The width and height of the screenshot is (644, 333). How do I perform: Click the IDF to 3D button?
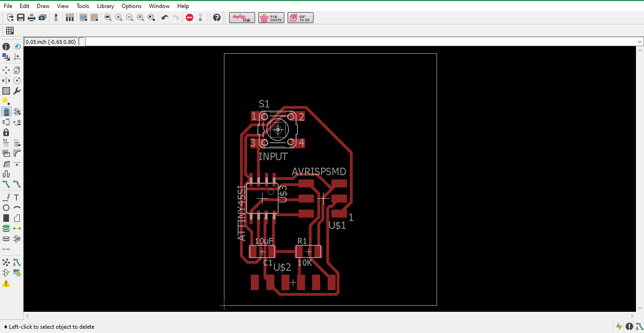300,17
